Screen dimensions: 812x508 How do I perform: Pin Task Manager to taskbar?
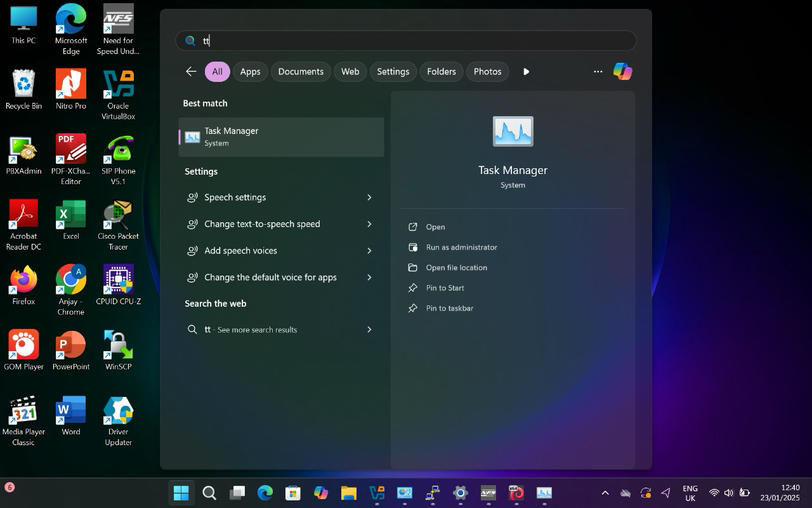pos(449,308)
